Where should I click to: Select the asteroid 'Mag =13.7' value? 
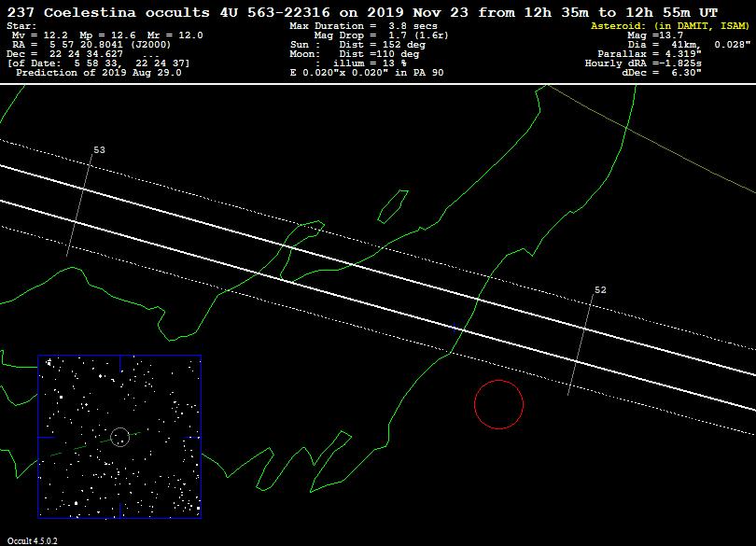click(x=655, y=35)
